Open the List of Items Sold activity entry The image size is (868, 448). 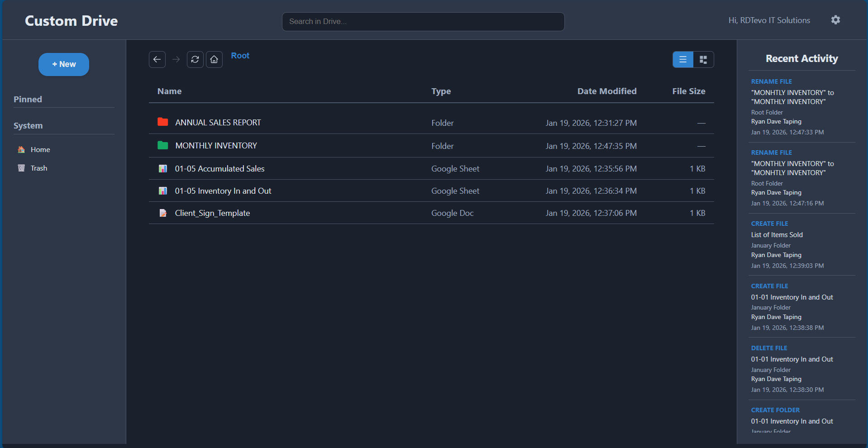pos(777,234)
